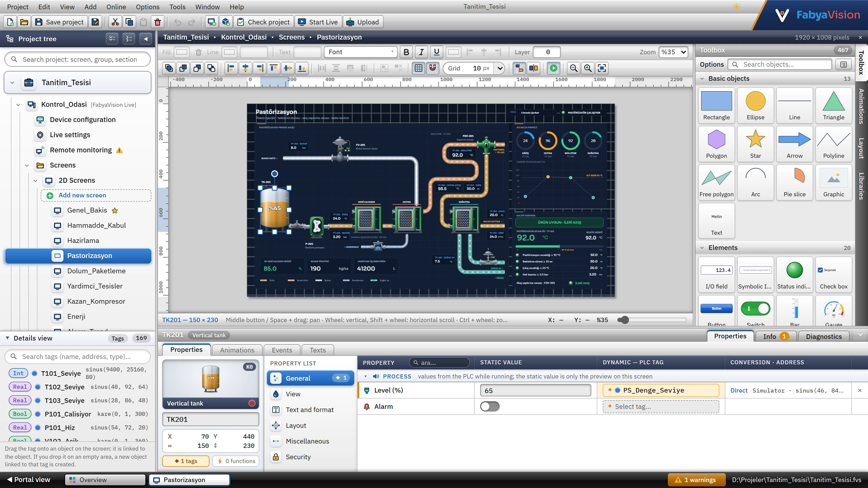Screen dimensions: 868x488
Task: Select the Star shape in Toolbox
Action: click(755, 144)
